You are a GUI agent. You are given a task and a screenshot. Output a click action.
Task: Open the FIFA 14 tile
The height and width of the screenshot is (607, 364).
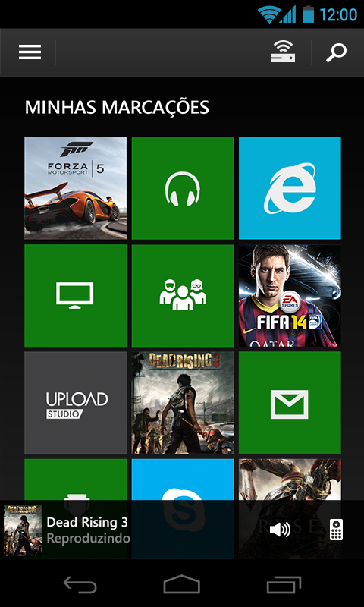(x=290, y=295)
